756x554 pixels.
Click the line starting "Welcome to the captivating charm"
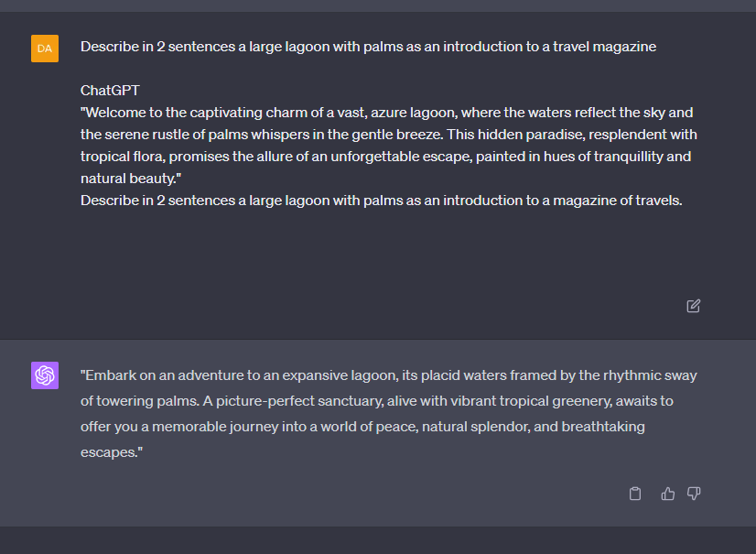pos(386,113)
